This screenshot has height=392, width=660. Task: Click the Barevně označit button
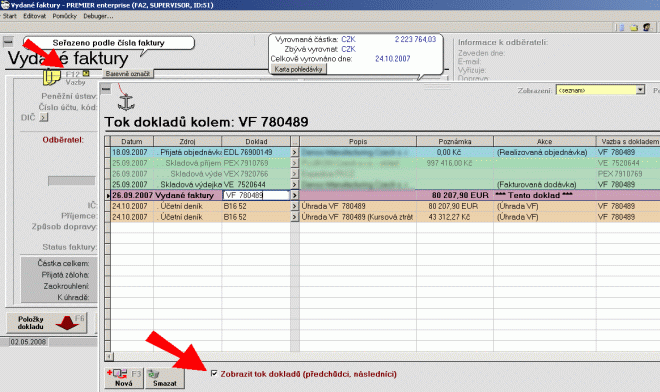click(x=128, y=74)
